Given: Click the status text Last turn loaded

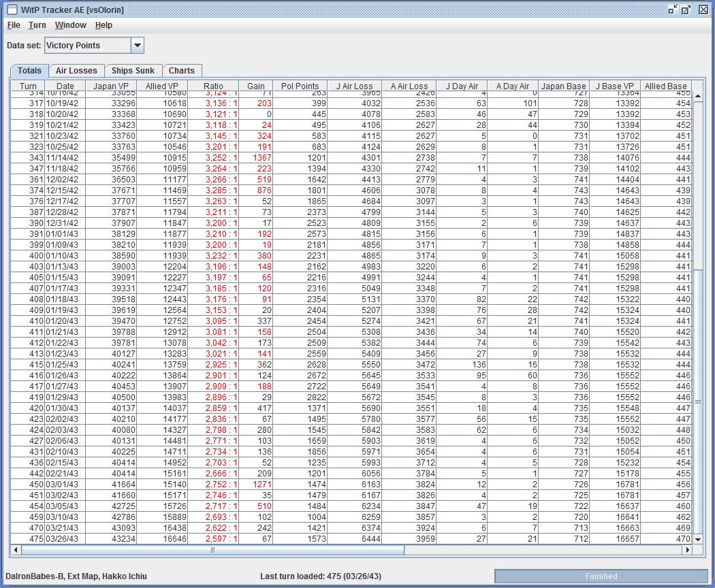Looking at the screenshot, I should tap(321, 576).
